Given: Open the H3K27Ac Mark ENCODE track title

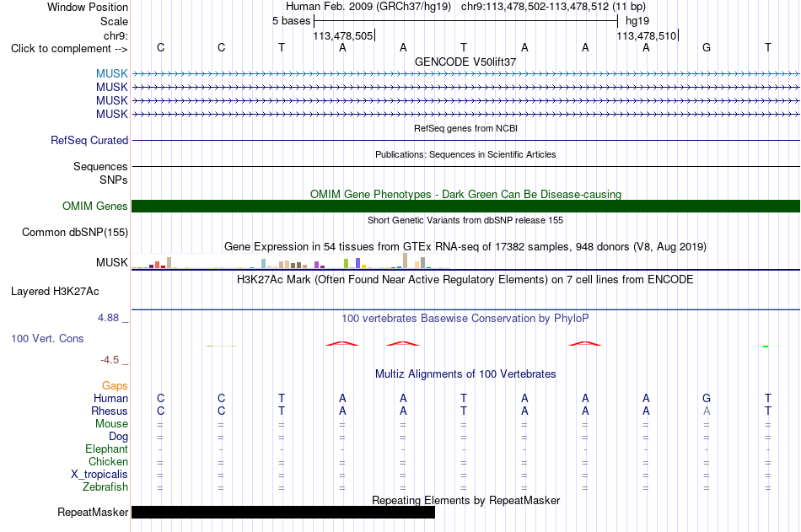Looking at the screenshot, I should point(465,280).
